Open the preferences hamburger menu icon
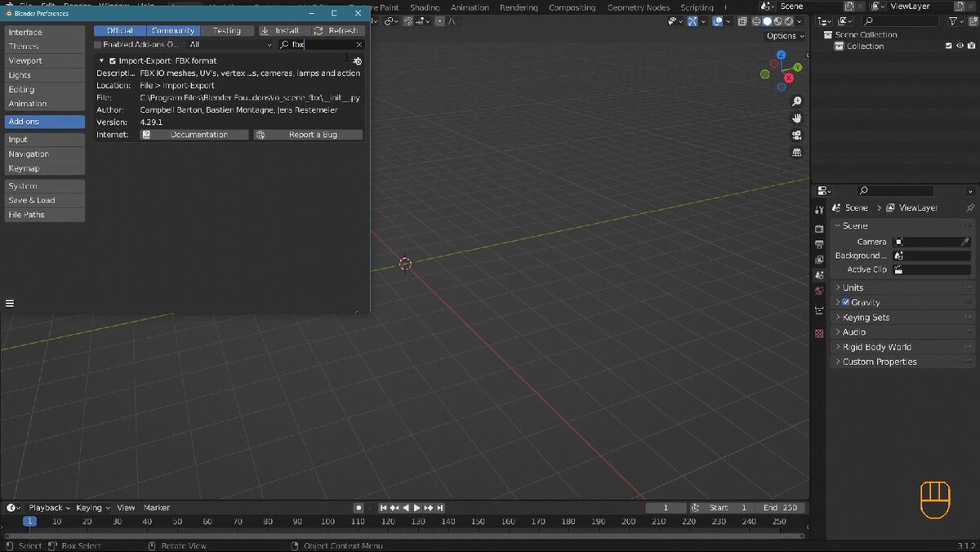The width and height of the screenshot is (980, 552). [x=10, y=303]
